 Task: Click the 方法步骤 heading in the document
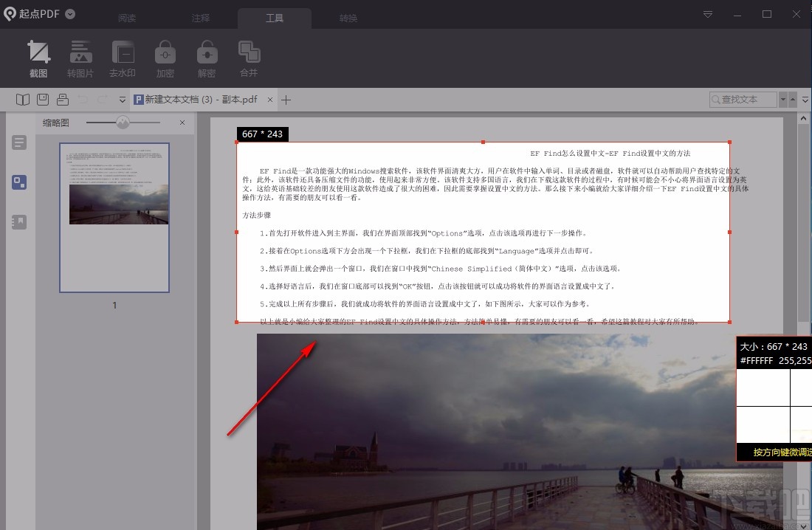click(x=256, y=215)
